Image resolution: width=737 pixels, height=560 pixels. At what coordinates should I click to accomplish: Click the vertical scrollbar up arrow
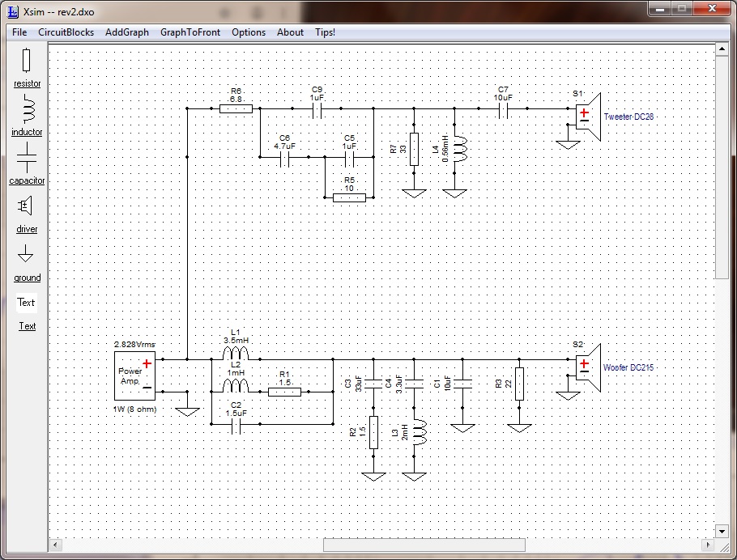click(x=722, y=49)
